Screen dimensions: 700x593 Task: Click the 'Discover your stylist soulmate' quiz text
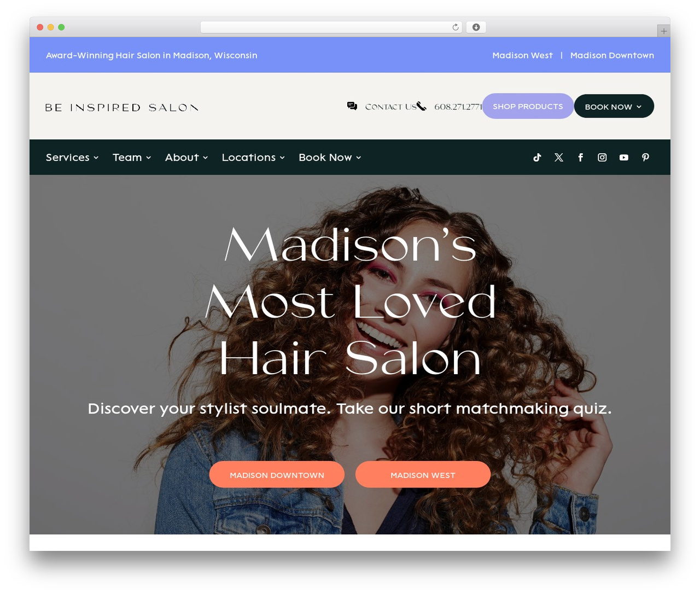349,409
